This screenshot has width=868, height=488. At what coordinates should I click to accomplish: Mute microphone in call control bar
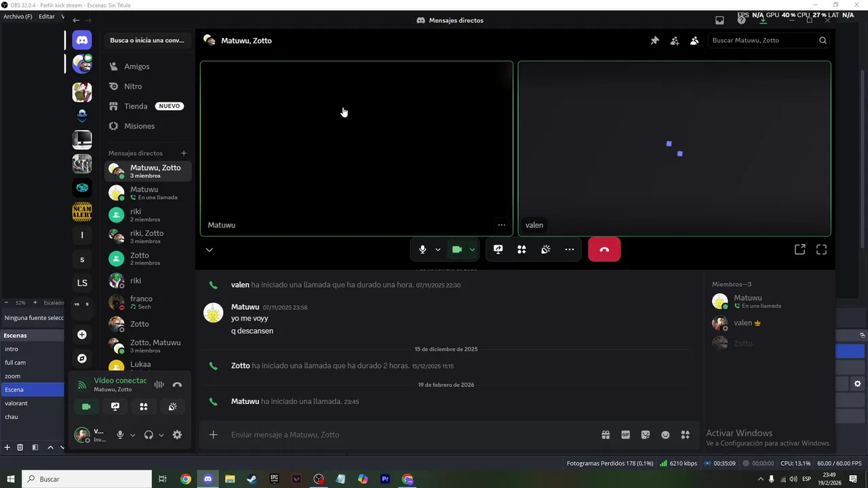[422, 249]
